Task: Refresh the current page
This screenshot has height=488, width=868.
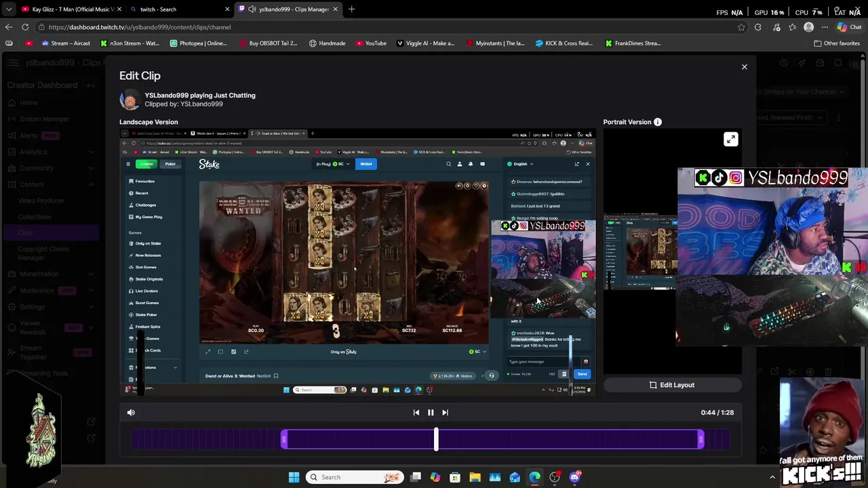Action: [x=25, y=27]
